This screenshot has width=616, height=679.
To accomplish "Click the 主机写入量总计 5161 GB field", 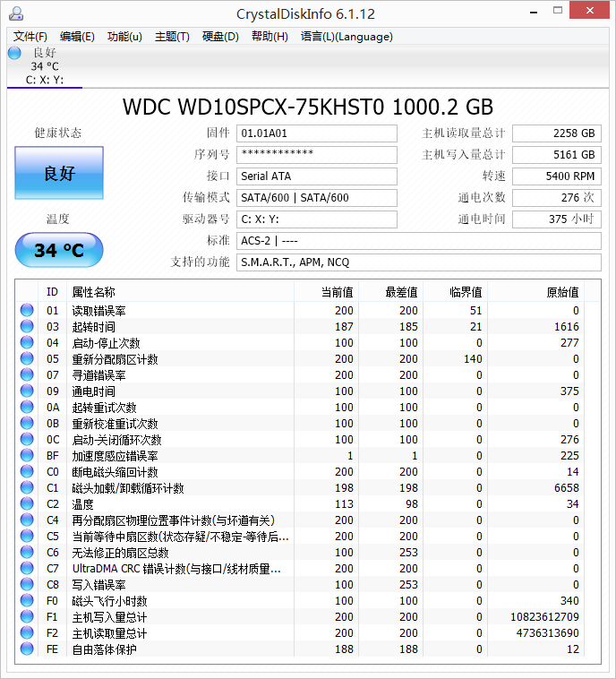I will click(557, 155).
